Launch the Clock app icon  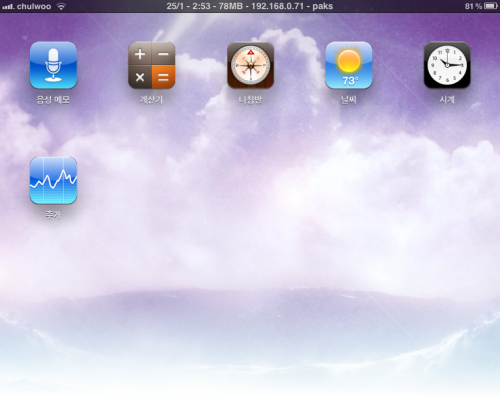pyautogui.click(x=447, y=65)
